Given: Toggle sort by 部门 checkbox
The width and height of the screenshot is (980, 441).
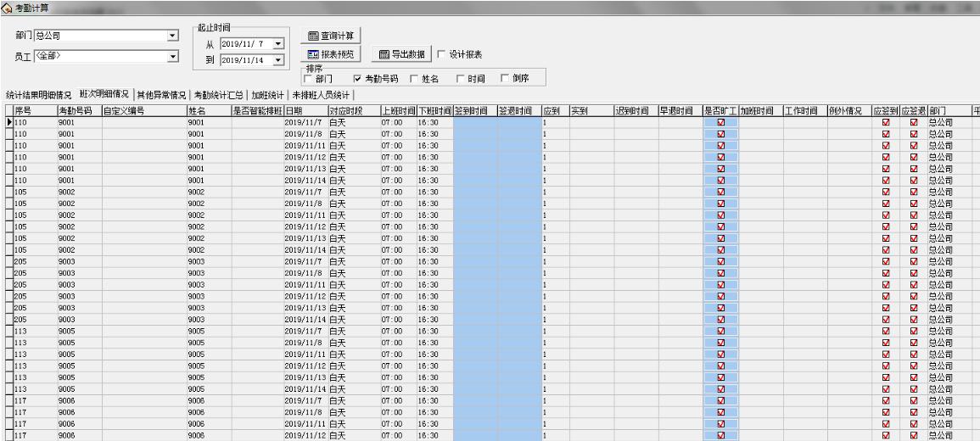Looking at the screenshot, I should (308, 79).
